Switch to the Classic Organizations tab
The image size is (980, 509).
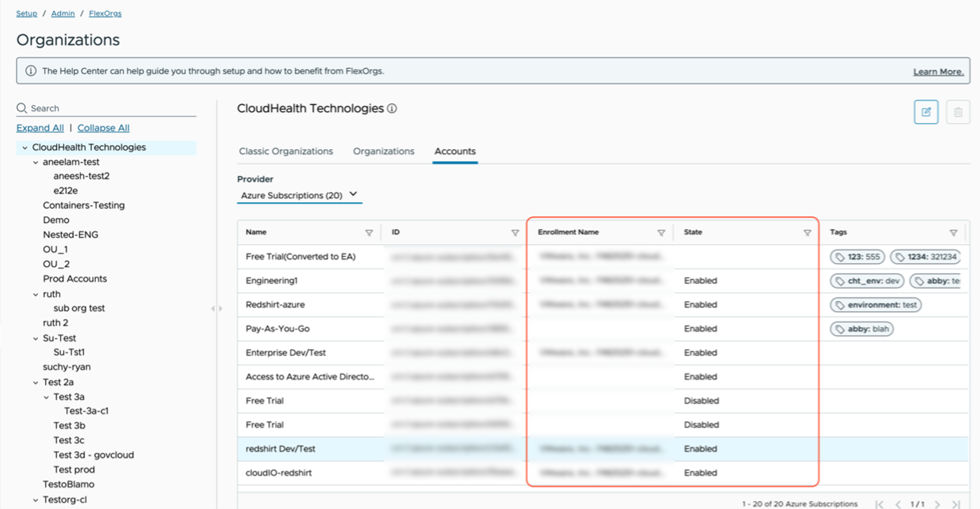point(286,151)
